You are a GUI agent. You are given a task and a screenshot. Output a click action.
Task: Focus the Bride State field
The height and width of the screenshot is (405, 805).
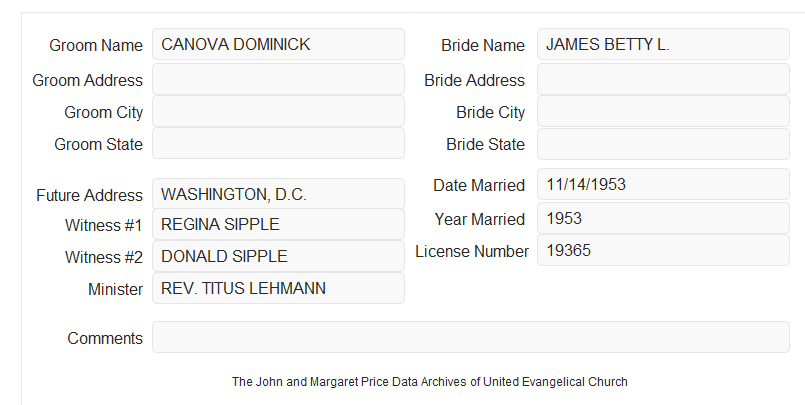663,144
